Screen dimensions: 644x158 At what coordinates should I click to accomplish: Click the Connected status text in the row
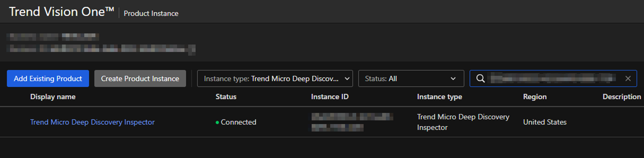click(238, 122)
